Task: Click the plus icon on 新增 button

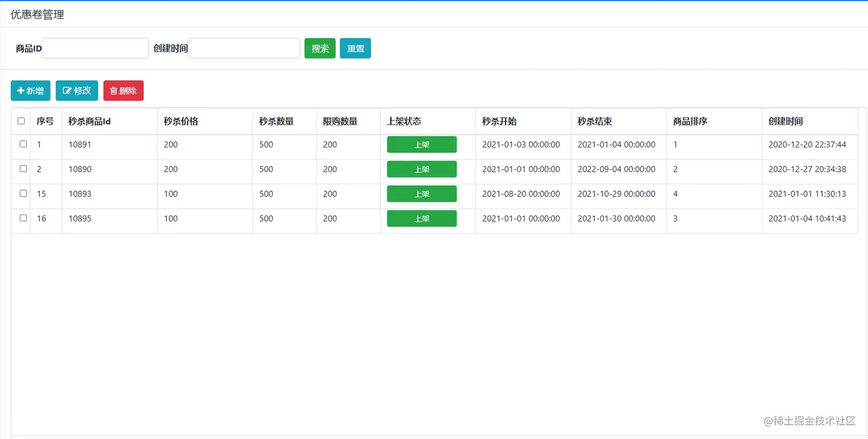Action: [x=21, y=91]
